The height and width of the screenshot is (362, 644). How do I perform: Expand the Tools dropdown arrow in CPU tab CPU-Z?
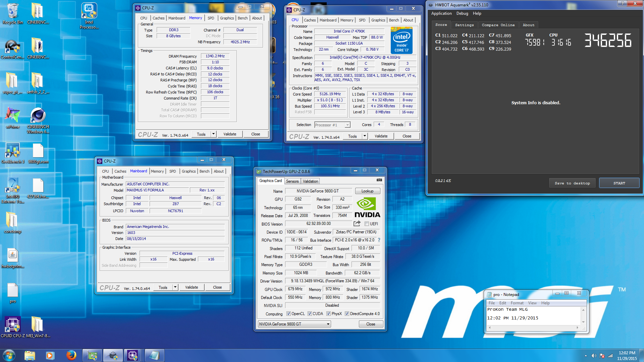tap(365, 136)
